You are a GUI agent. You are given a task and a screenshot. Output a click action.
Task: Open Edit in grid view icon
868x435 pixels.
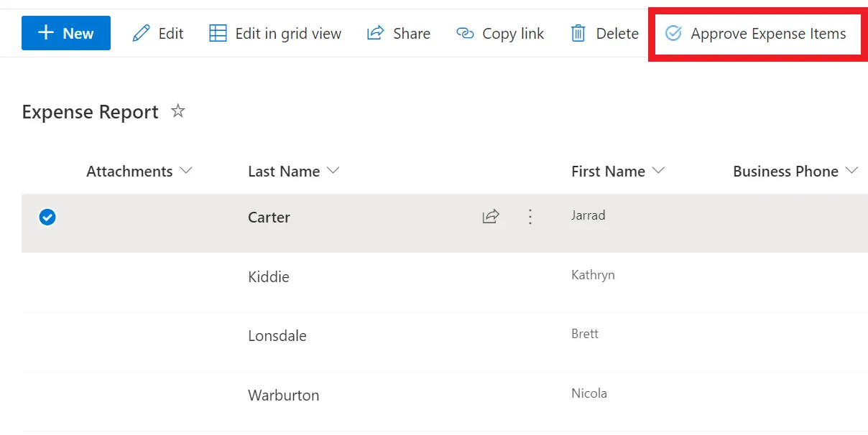pos(218,33)
